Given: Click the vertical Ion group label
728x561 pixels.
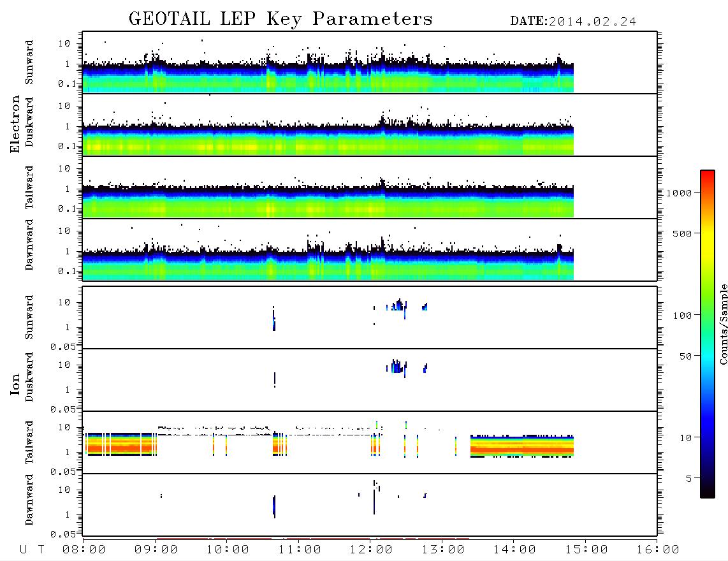Looking at the screenshot, I should coord(15,384).
